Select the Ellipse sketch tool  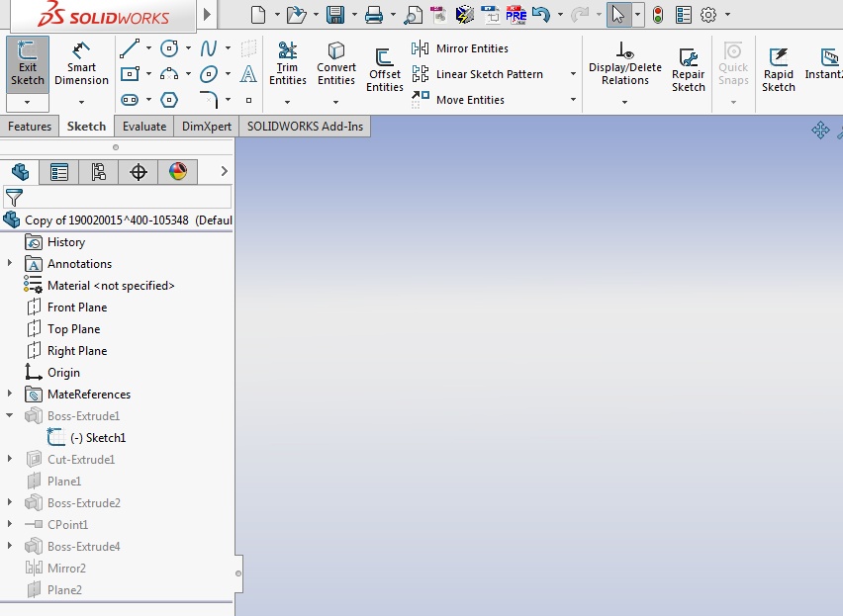point(209,73)
